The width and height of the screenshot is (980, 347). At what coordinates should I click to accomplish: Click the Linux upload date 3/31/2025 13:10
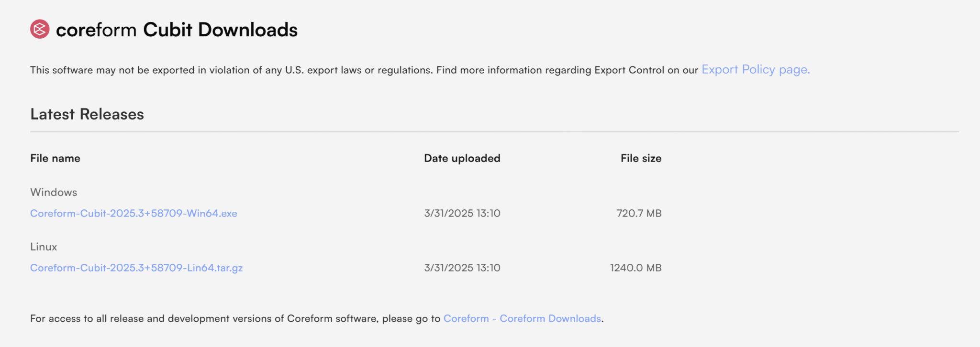(462, 268)
